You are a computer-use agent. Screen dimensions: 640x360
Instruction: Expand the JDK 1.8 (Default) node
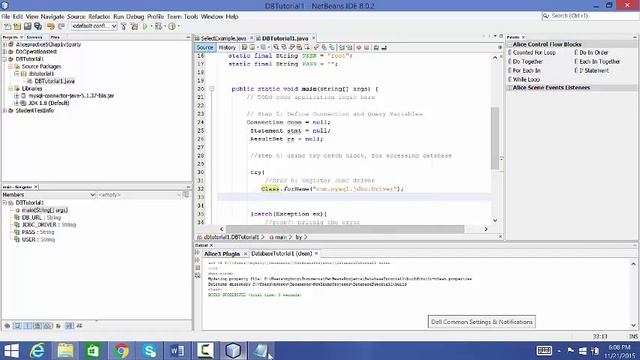pyautogui.click(x=17, y=103)
